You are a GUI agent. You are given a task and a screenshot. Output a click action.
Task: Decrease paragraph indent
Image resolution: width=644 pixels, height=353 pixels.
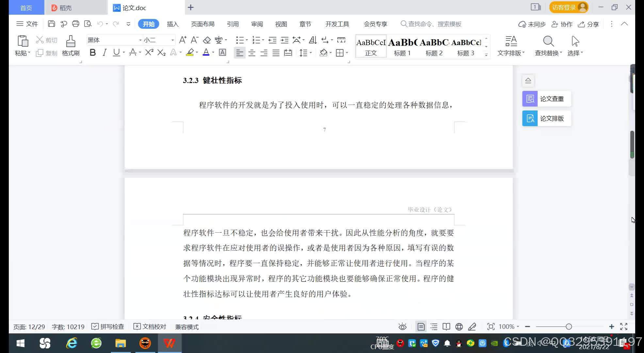tap(272, 40)
